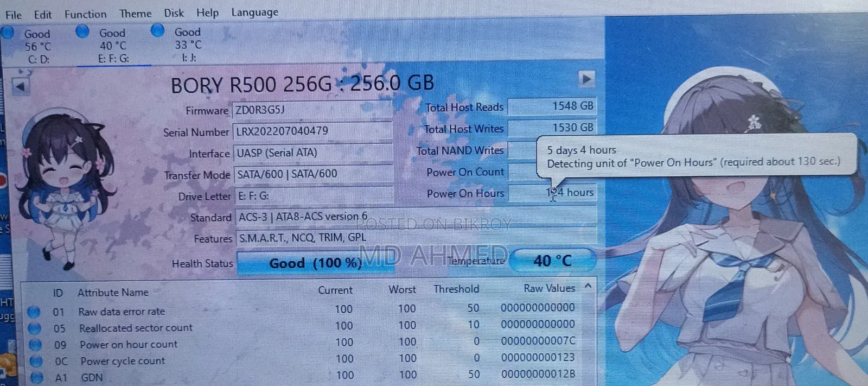The height and width of the screenshot is (386, 868).
Task: Click the Power On Count label
Action: (465, 172)
